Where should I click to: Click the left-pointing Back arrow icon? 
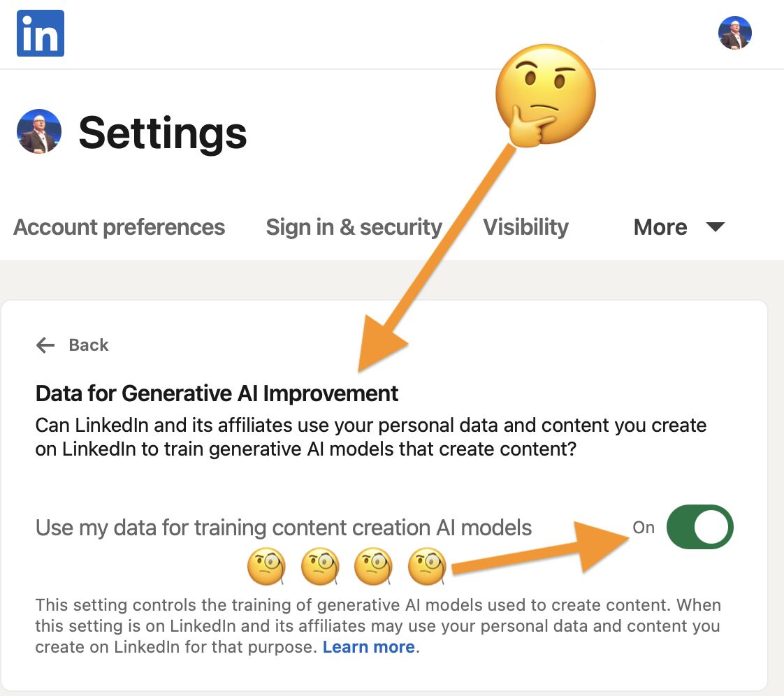tap(45, 345)
